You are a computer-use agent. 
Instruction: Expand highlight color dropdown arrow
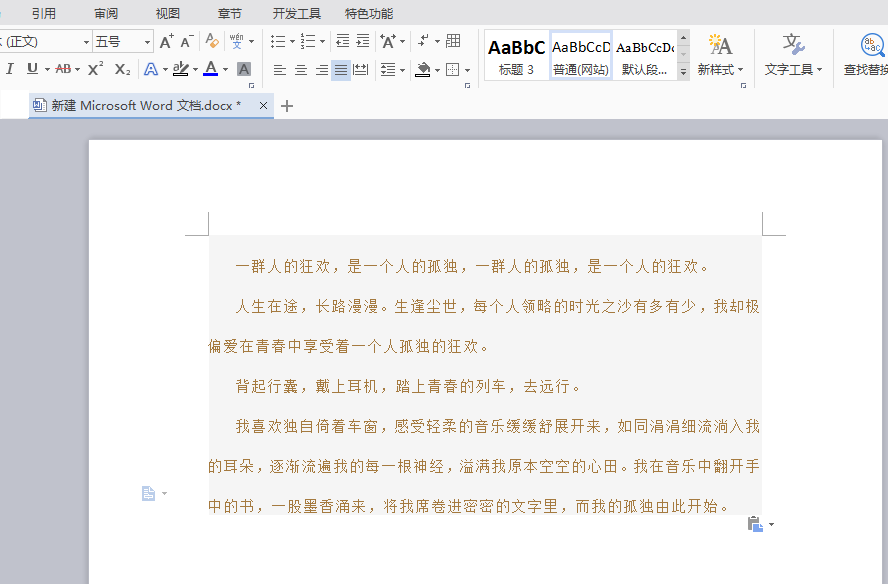(195, 70)
